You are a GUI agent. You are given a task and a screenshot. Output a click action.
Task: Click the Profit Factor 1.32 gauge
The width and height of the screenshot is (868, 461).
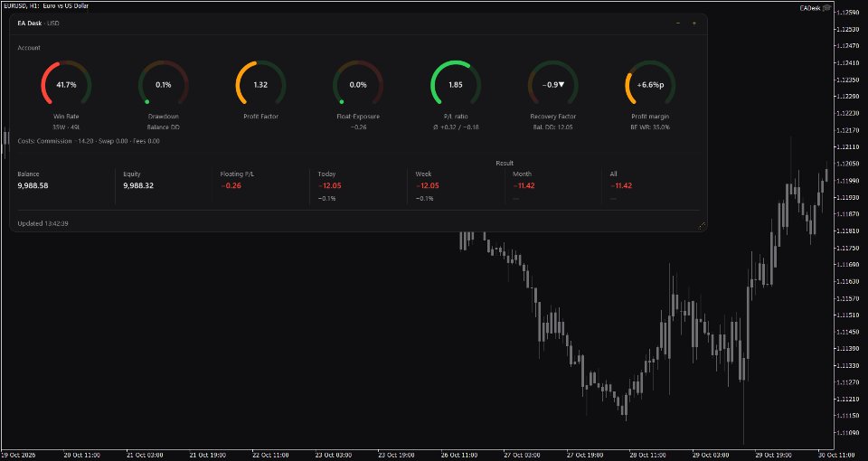(x=260, y=83)
